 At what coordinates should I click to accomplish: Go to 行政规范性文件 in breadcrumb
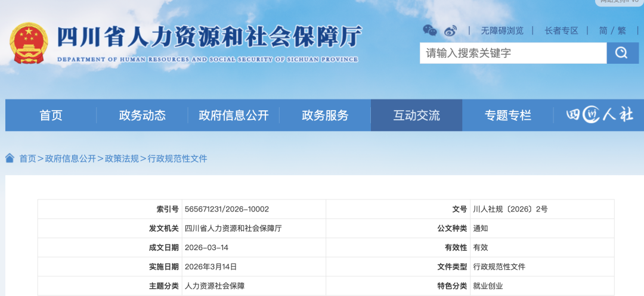[x=178, y=158]
